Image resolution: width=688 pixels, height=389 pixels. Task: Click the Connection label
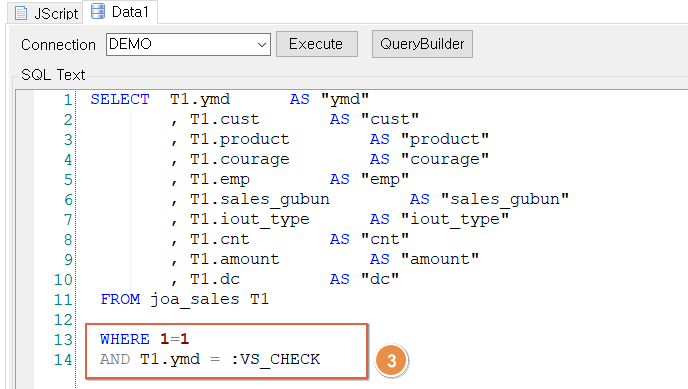[x=58, y=45]
